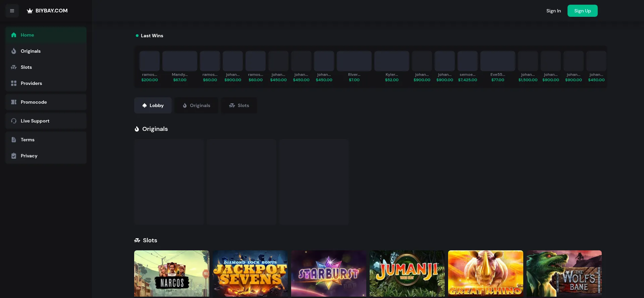Switch to the Slots tab
This screenshot has width=644, height=298.
click(x=239, y=105)
